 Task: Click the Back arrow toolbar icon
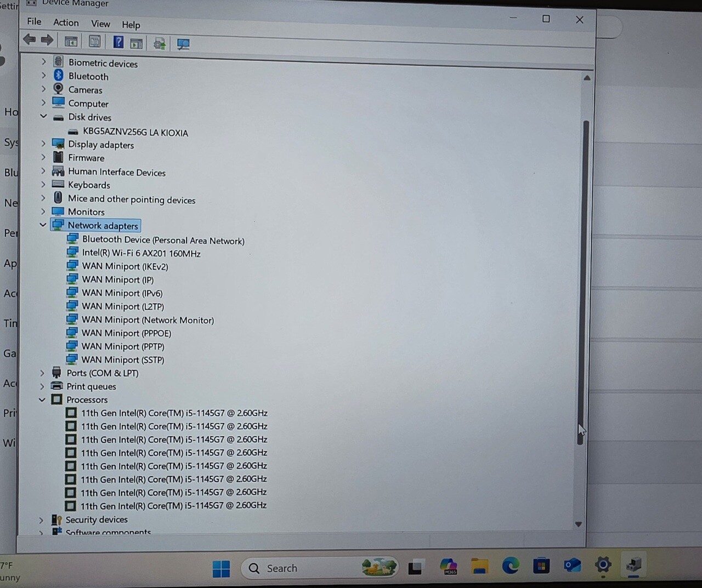(x=30, y=40)
